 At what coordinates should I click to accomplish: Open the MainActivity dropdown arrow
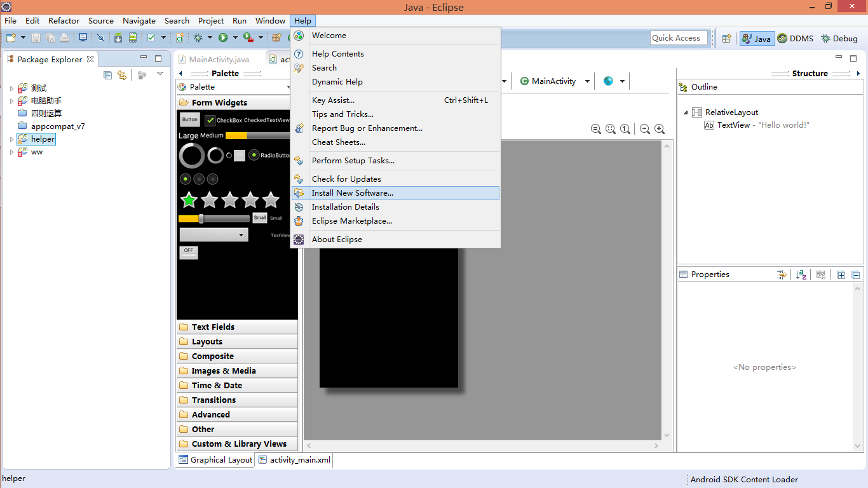coord(587,81)
